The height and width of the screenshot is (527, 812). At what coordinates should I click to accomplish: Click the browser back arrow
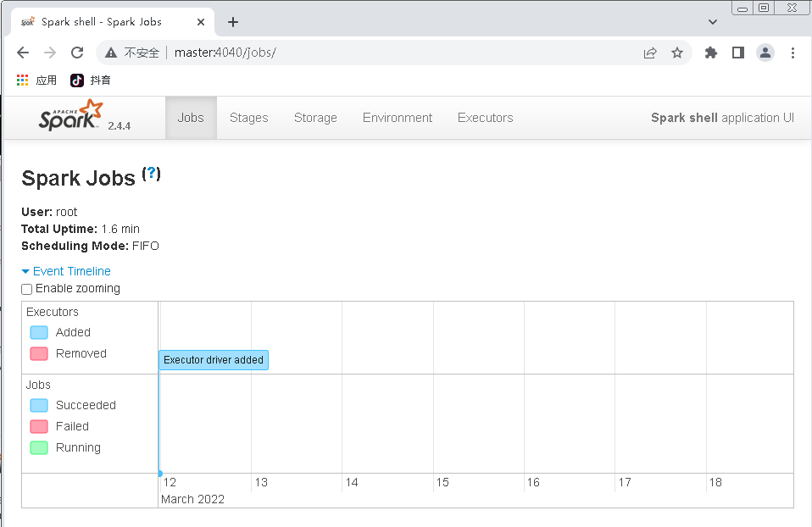tap(23, 53)
